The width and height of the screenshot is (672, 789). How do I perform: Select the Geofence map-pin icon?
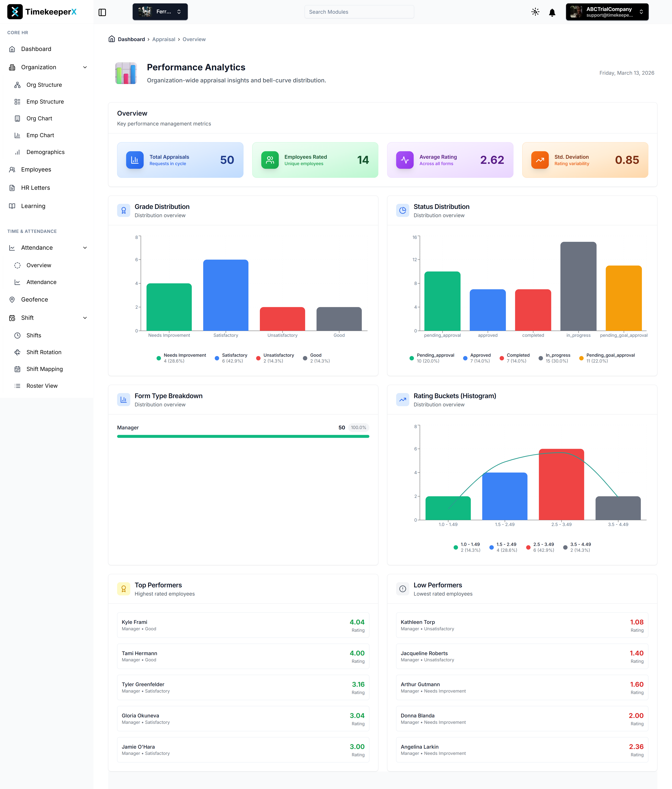[12, 299]
